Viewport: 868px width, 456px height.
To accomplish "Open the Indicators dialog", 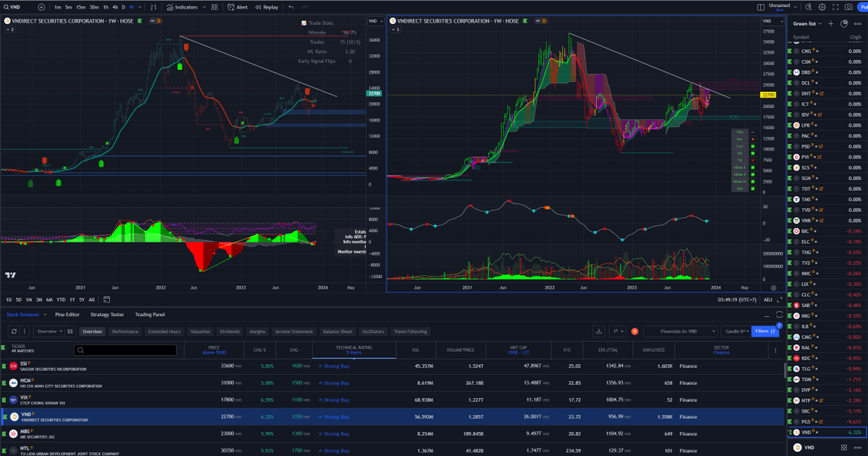I will (x=182, y=7).
